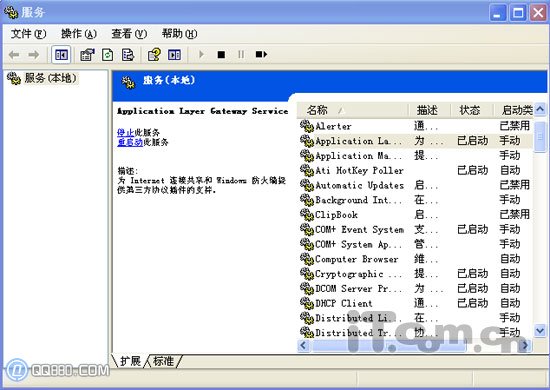The height and width of the screenshot is (390, 550).
Task: Select the Distributed Tr... service name
Action: pos(358,332)
